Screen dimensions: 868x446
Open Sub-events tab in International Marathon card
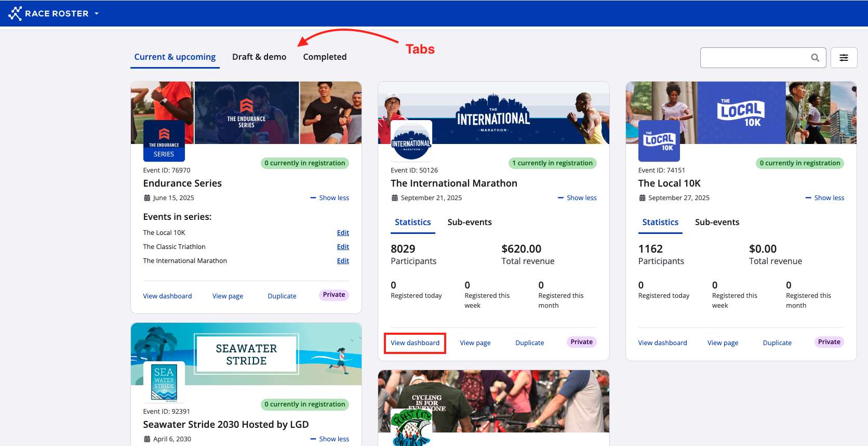(x=470, y=222)
